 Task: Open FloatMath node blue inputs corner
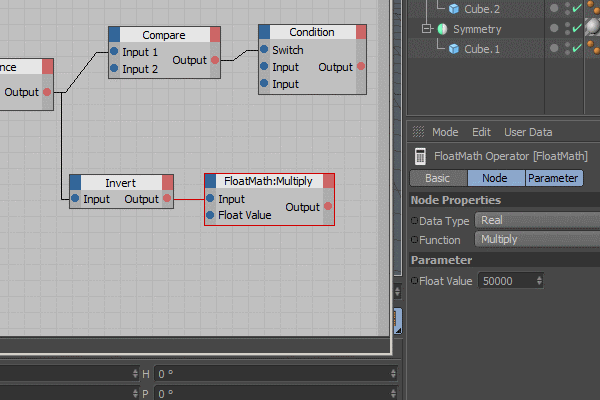pos(210,181)
